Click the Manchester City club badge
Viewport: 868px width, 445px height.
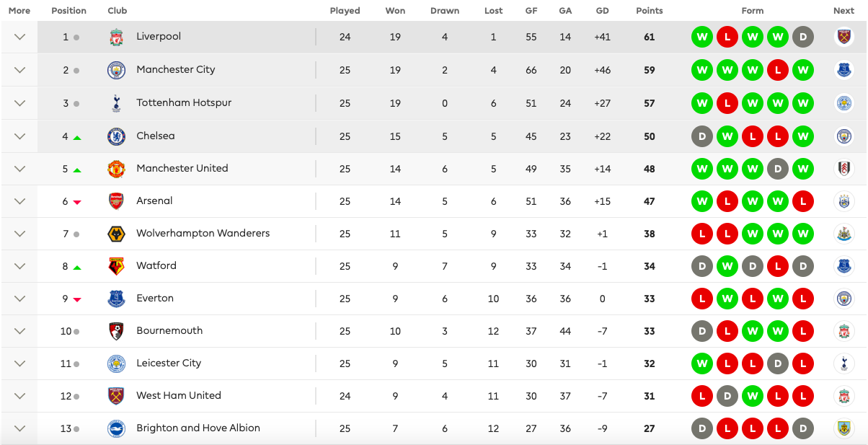coord(116,70)
